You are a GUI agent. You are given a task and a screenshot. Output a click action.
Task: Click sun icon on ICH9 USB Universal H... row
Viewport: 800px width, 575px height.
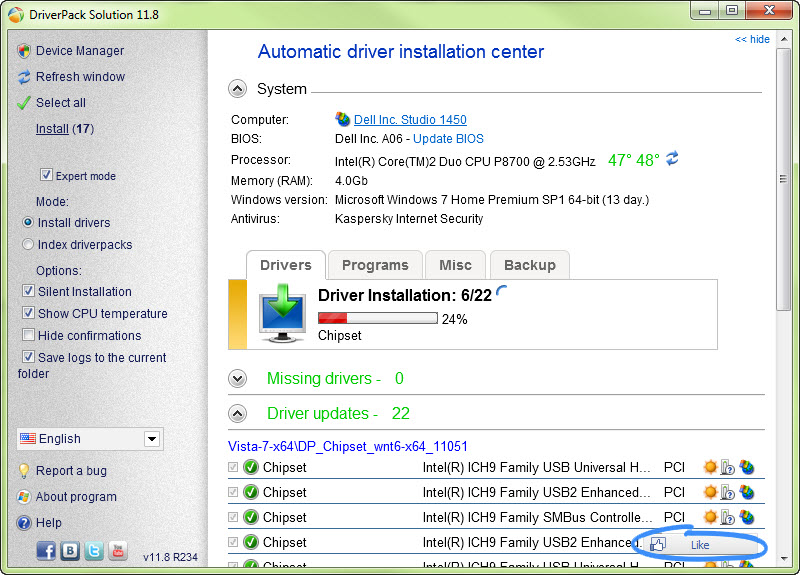(710, 467)
